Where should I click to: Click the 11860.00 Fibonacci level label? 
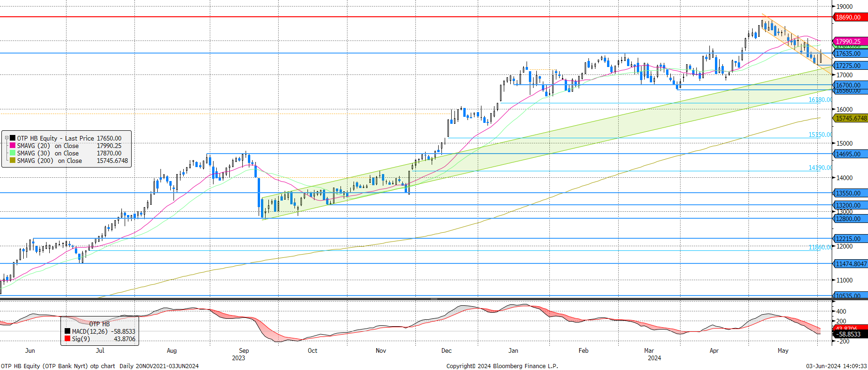(820, 247)
